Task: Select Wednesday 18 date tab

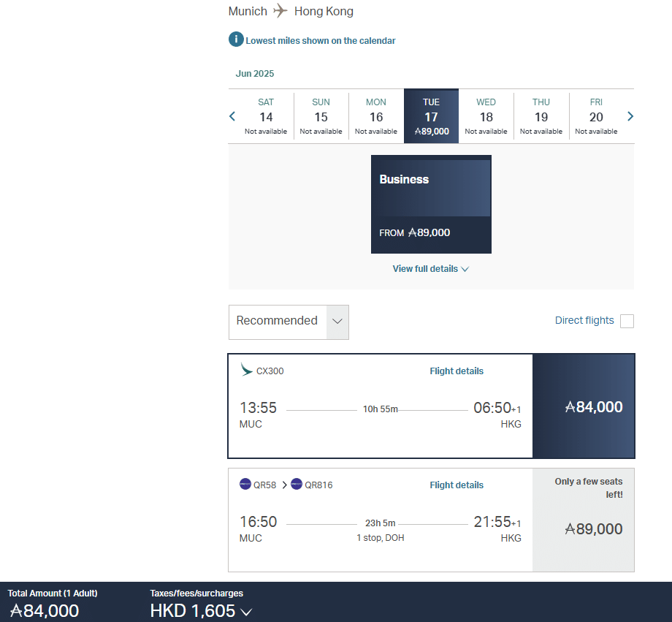Action: click(486, 116)
